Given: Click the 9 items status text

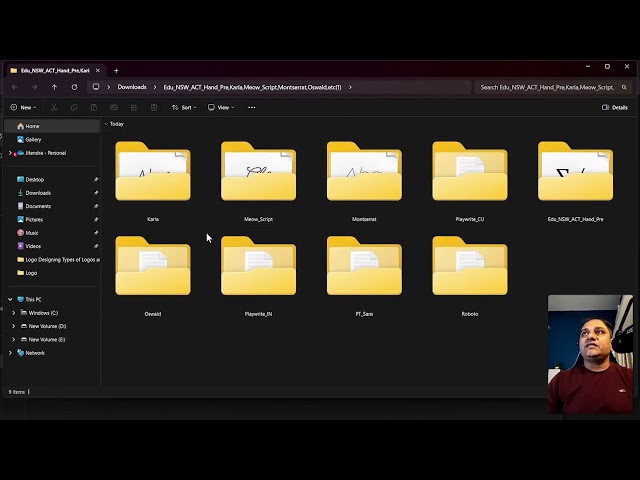Looking at the screenshot, I should click(x=17, y=392).
